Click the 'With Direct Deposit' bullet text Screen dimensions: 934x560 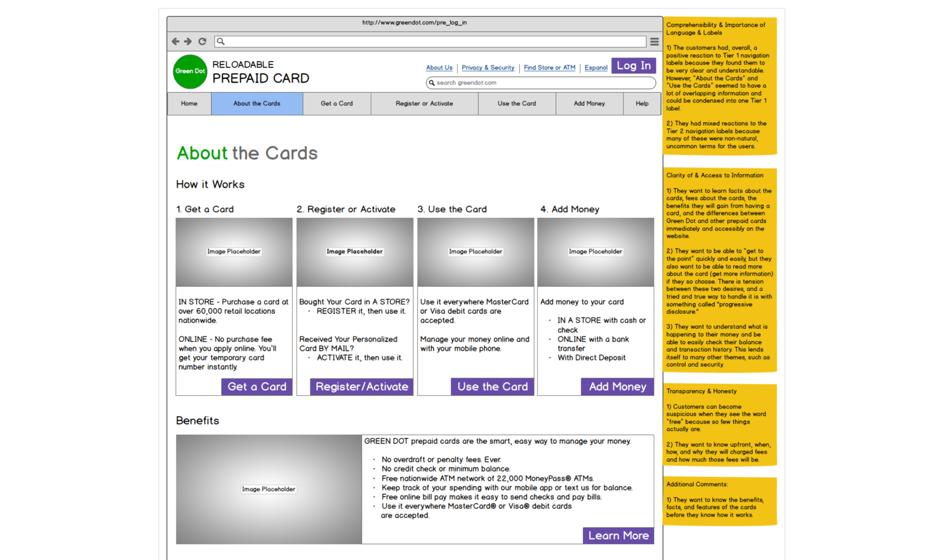(x=592, y=358)
